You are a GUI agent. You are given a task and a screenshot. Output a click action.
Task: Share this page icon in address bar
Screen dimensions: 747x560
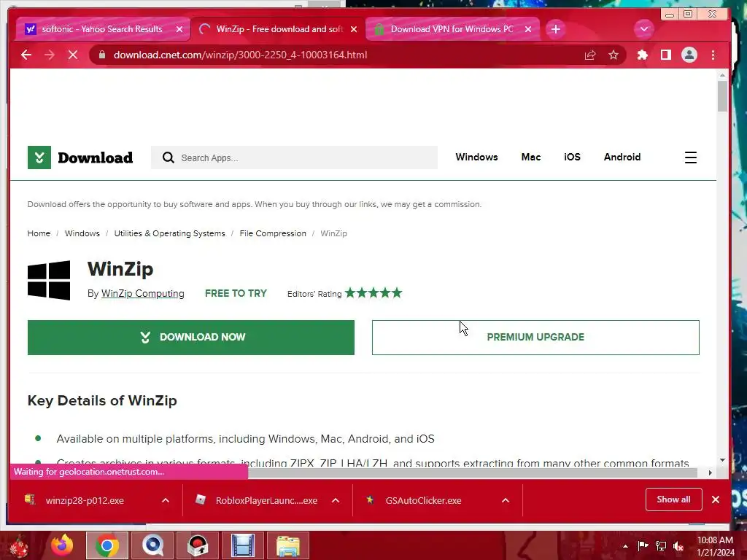[590, 55]
